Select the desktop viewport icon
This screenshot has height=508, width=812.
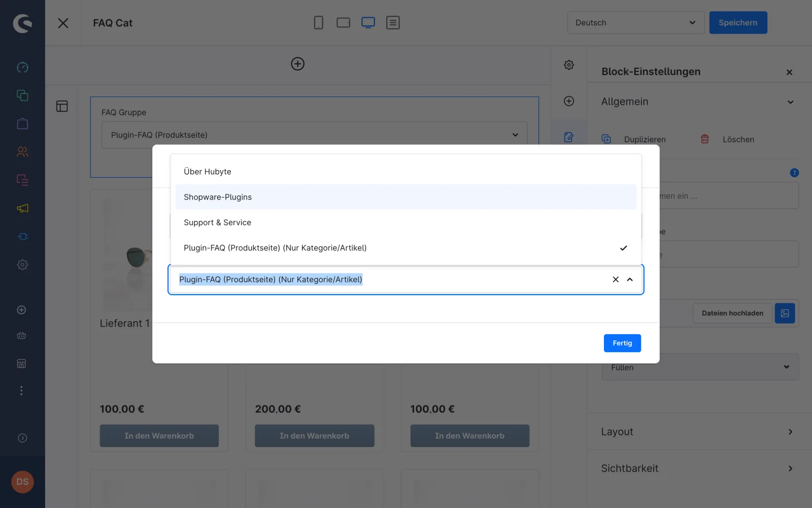368,22
